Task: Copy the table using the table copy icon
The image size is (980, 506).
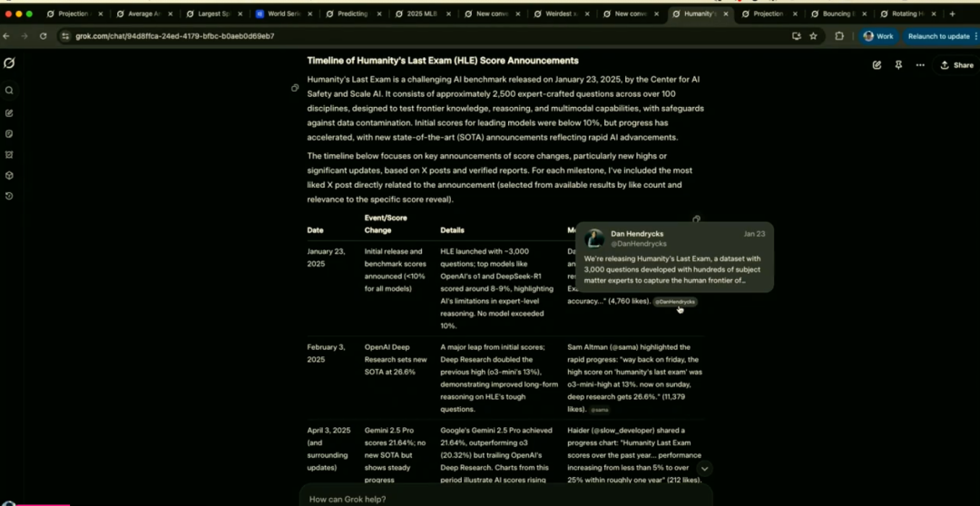Action: pos(696,219)
